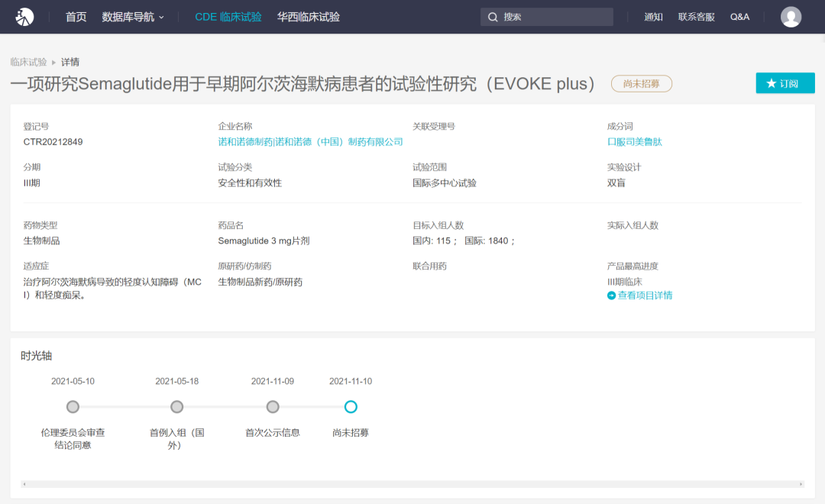
Task: Click timeline label 伦理委员会审查结论同意
Action: click(73, 439)
